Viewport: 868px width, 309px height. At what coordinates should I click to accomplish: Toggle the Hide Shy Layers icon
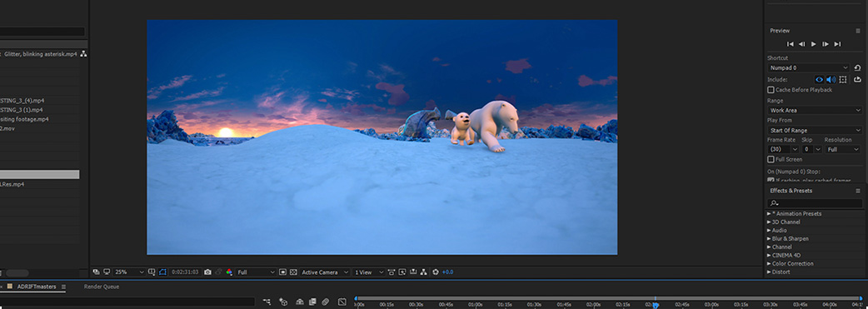tap(300, 302)
